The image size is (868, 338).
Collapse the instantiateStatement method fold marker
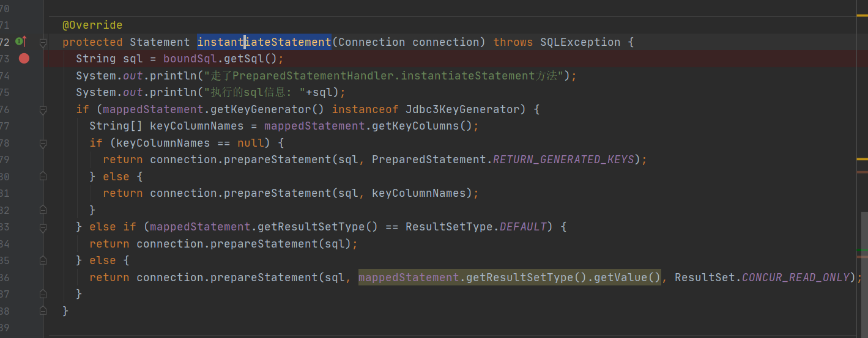[x=43, y=42]
